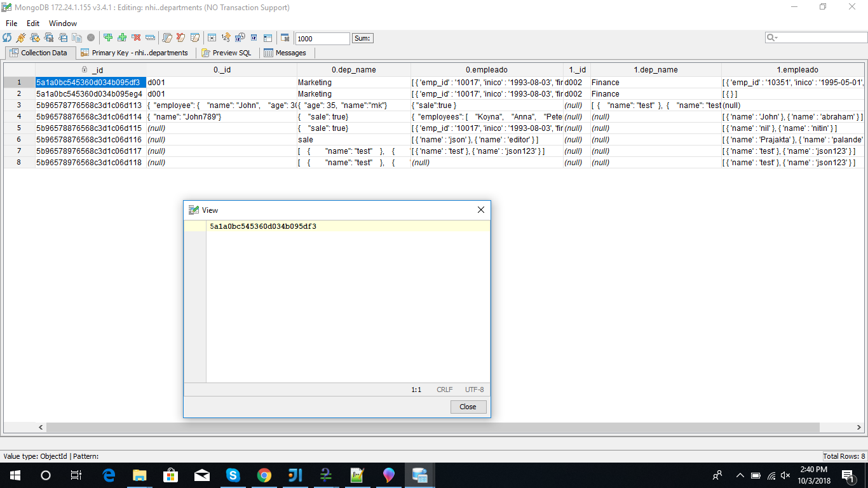Click the page copy toolbar icon beside Stop
This screenshot has height=488, width=868.
point(77,37)
